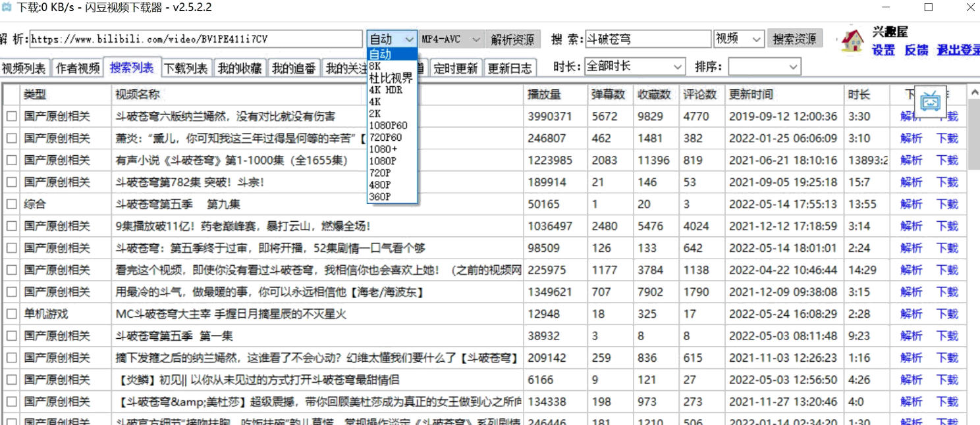Click the 兴趣屋 house icon
This screenshot has height=425, width=980.
pos(853,41)
